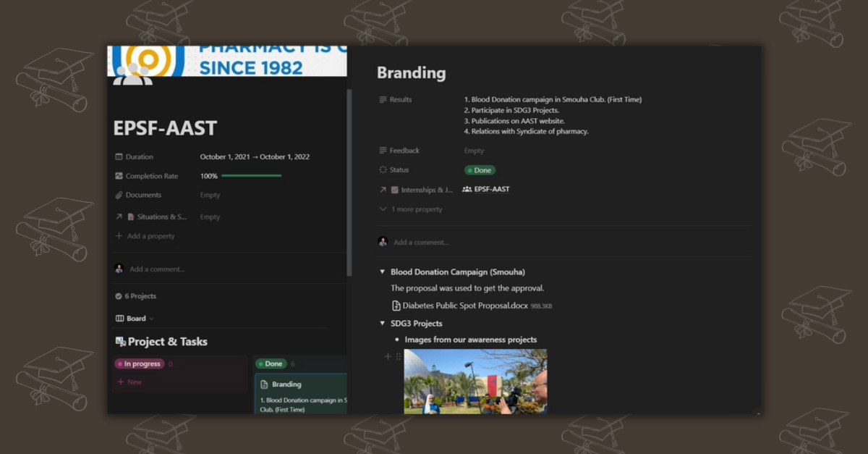The height and width of the screenshot is (454, 868).
Task: Collapse the Blood Donation Campaign toggle
Action: click(x=383, y=272)
